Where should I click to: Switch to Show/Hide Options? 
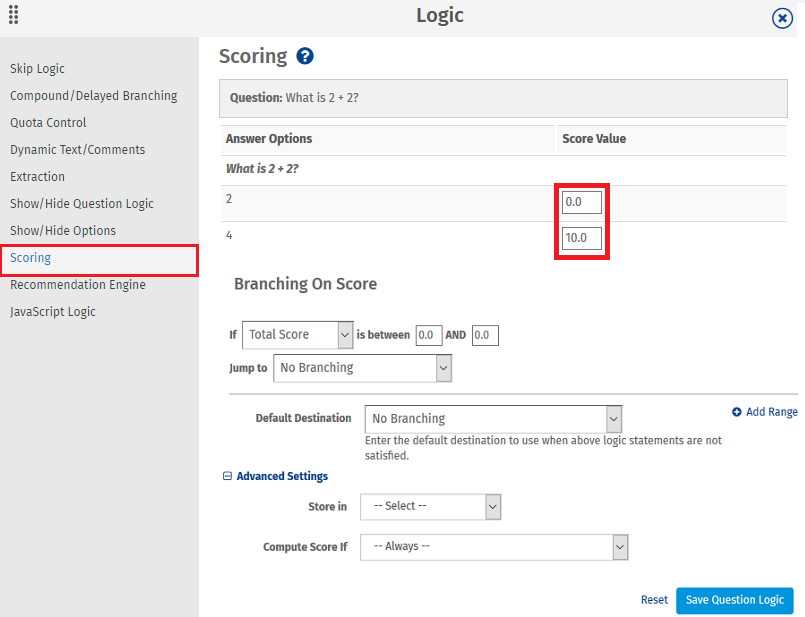tap(60, 230)
